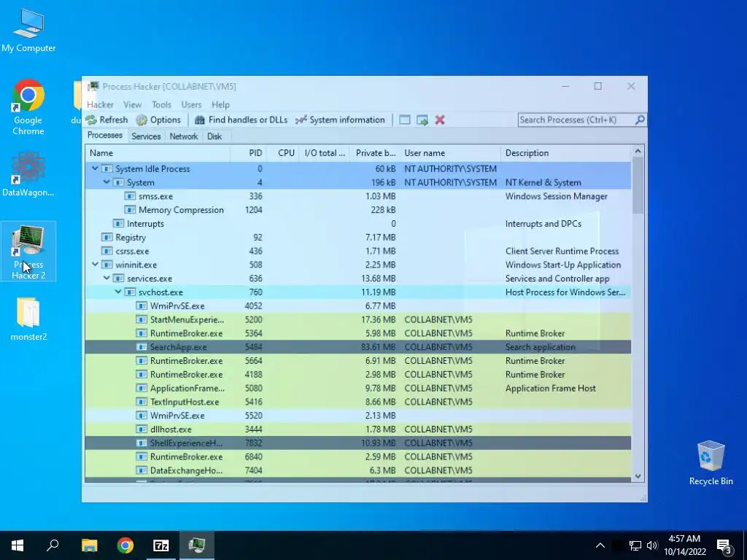Collapse the wininit.exe tree node
The width and height of the screenshot is (747, 560).
pos(95,264)
